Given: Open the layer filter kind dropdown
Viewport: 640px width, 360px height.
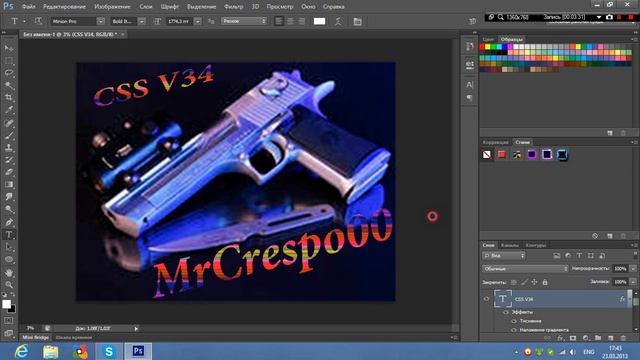Looking at the screenshot, I should click(x=504, y=256).
